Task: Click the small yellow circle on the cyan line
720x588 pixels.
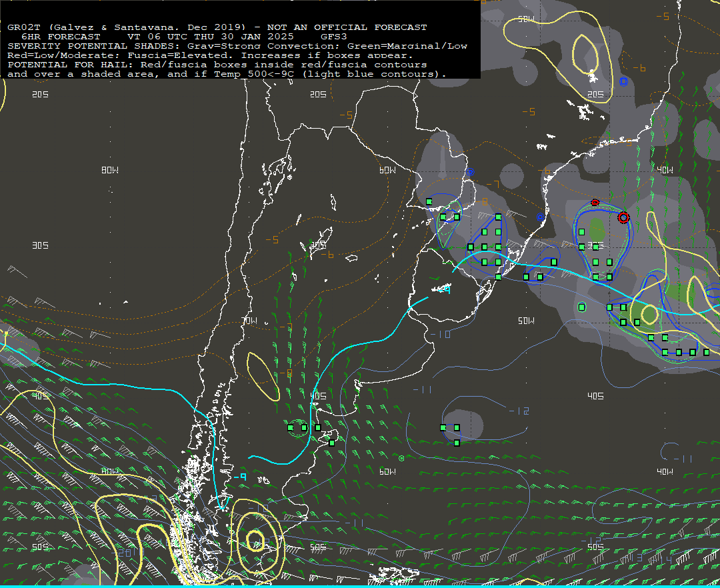Action: (x=649, y=315)
